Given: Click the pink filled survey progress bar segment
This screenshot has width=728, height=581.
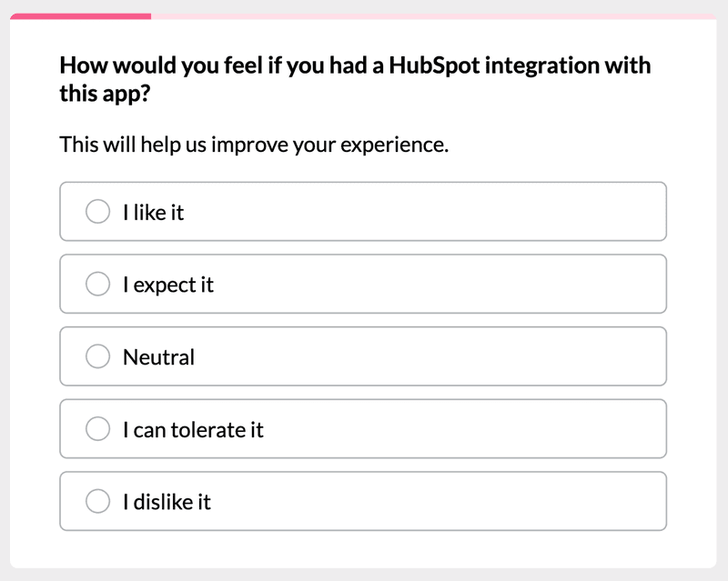Looking at the screenshot, I should [x=80, y=16].
